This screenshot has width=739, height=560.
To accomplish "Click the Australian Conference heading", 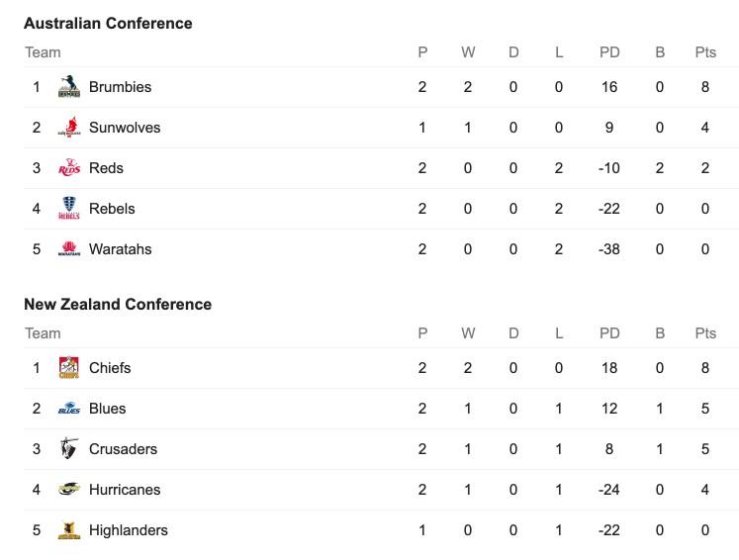I will click(108, 23).
